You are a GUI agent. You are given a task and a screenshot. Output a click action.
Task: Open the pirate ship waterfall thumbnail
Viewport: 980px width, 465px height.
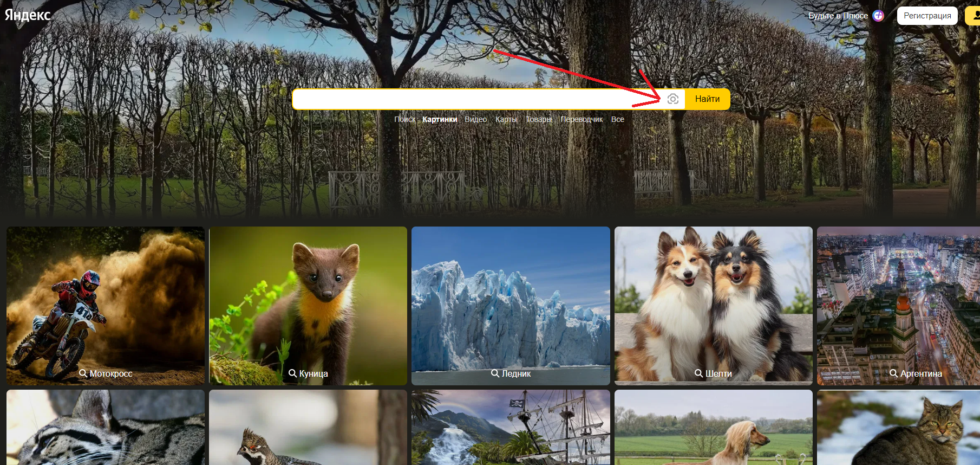510,427
